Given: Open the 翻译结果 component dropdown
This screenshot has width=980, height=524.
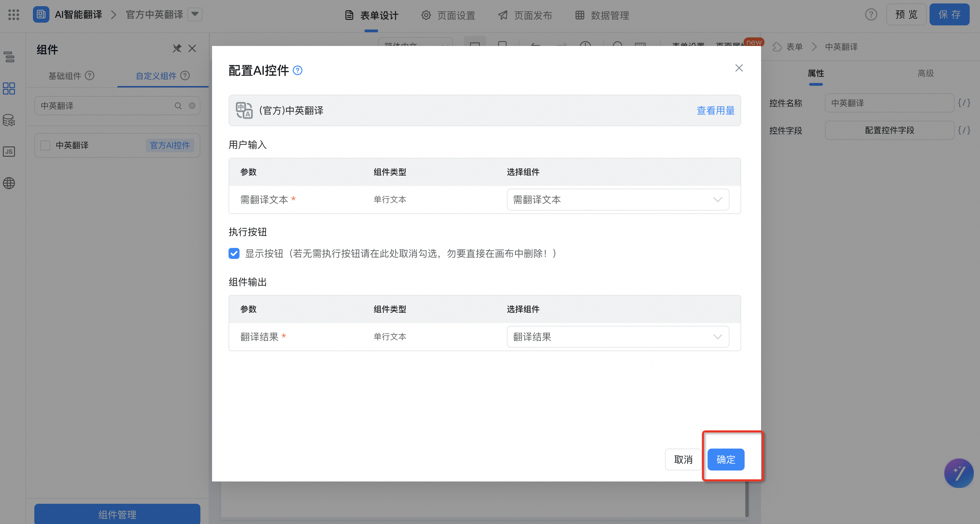Looking at the screenshot, I should (x=618, y=337).
